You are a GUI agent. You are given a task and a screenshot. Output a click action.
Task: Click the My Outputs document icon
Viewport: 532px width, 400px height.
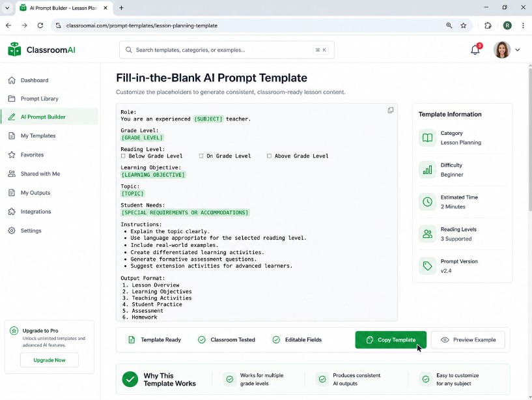pos(12,193)
